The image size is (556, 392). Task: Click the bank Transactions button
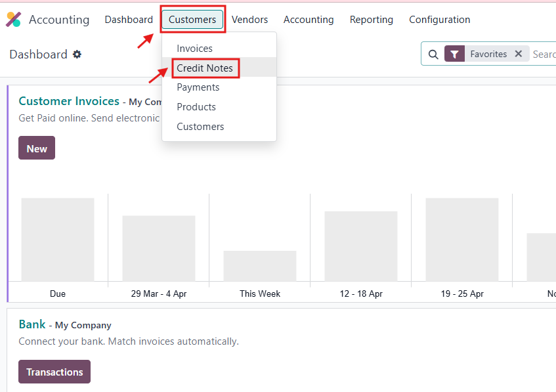[54, 372]
